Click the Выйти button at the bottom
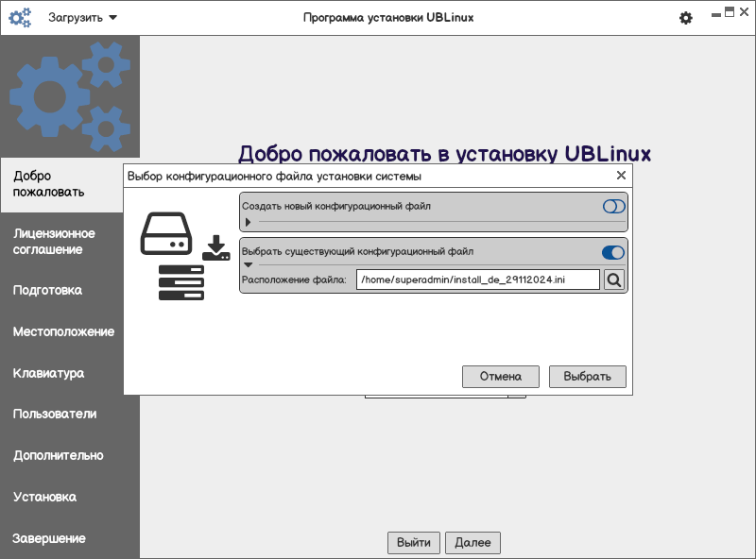The height and width of the screenshot is (559, 756). pyautogui.click(x=414, y=543)
